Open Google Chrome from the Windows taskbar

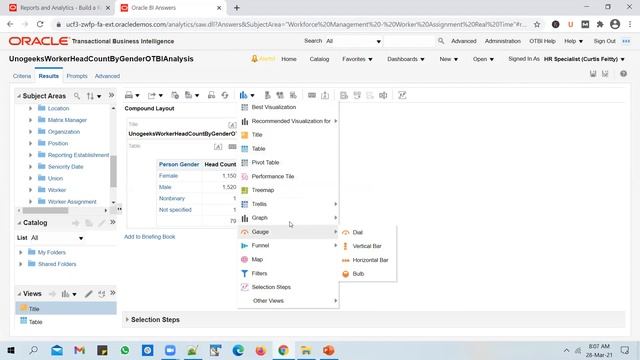click(283, 351)
